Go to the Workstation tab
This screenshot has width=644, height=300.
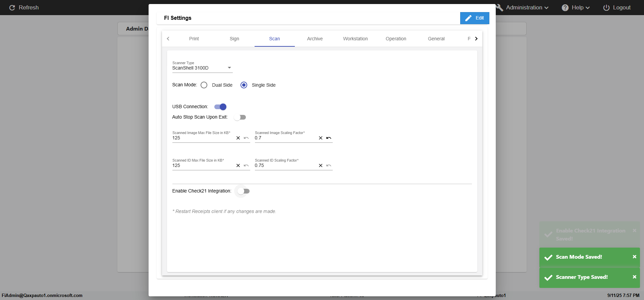[x=355, y=39]
